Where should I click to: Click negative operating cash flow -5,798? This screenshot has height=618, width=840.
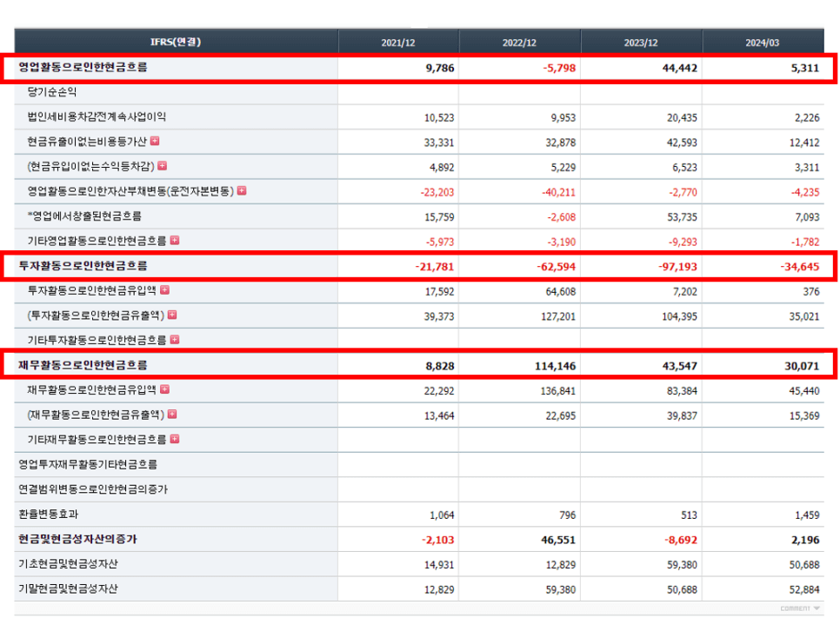(x=559, y=68)
